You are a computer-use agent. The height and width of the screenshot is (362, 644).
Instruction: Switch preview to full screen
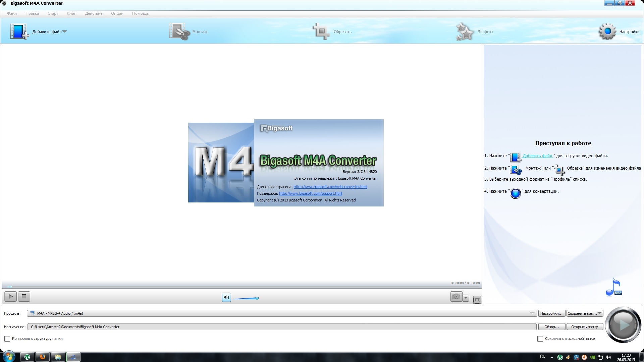point(477,300)
